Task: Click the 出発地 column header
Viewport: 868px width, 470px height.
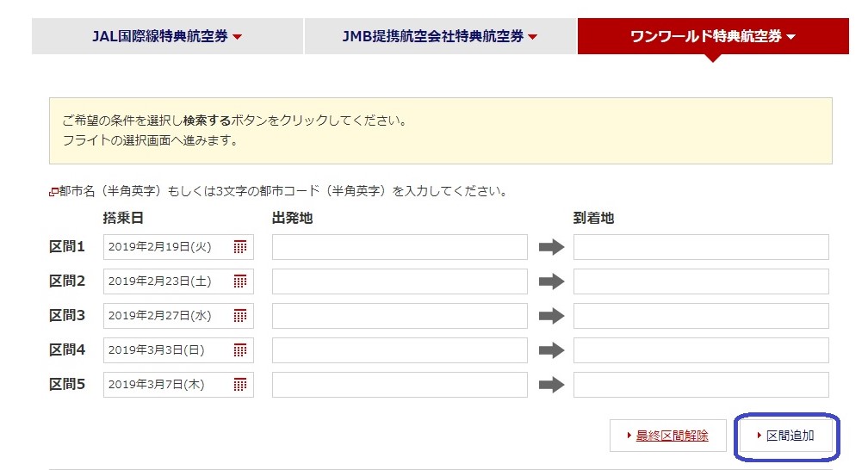Action: coord(292,218)
